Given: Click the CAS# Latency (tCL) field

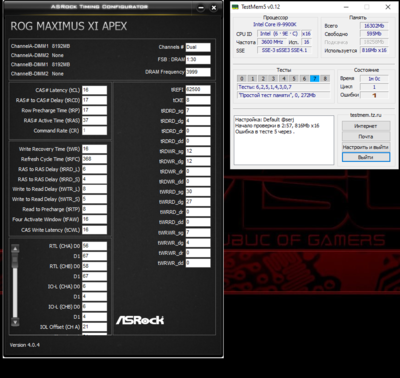Looking at the screenshot, I should click(x=94, y=90).
